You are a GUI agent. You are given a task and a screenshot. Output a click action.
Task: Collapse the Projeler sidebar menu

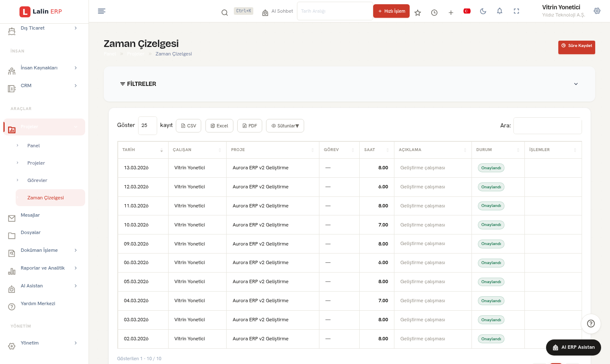pos(44,127)
